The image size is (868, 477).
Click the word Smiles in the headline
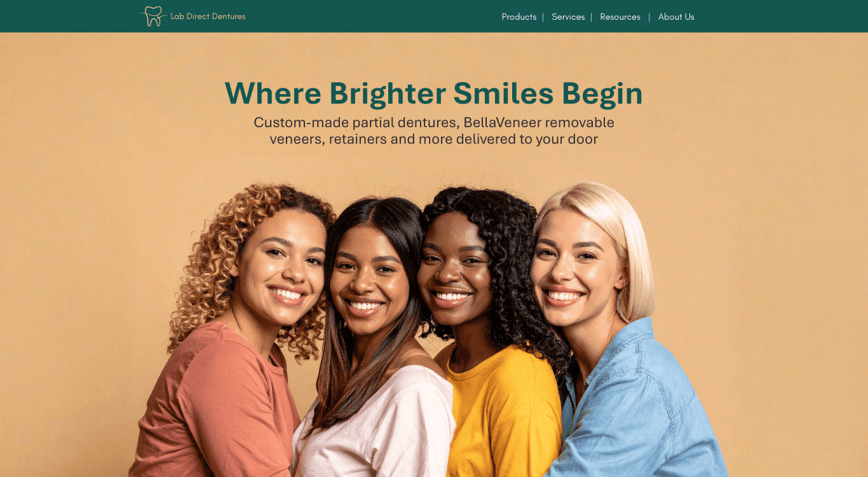pyautogui.click(x=503, y=93)
